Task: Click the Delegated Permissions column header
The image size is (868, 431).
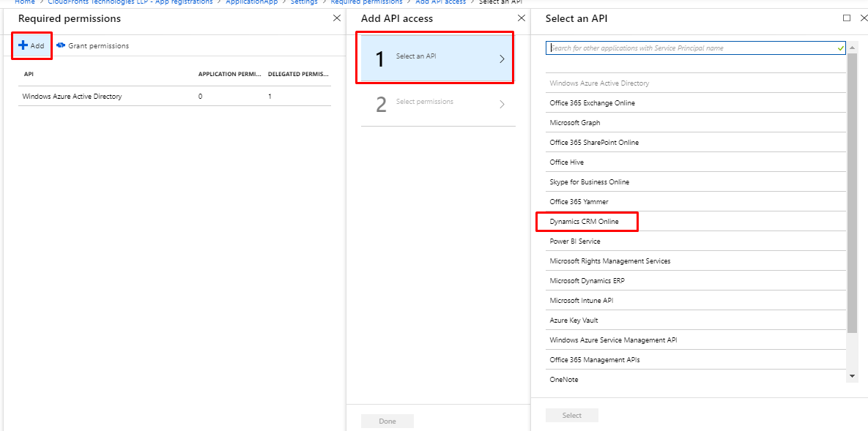Action: (298, 74)
